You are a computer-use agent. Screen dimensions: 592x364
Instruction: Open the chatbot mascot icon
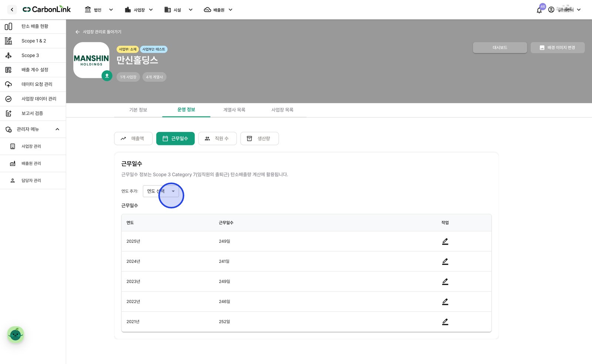pos(16,335)
